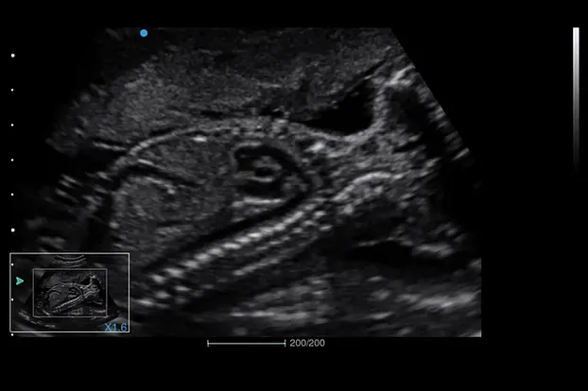Click the second depth marker from top
Screen dimensions: 588x391
click(12, 91)
